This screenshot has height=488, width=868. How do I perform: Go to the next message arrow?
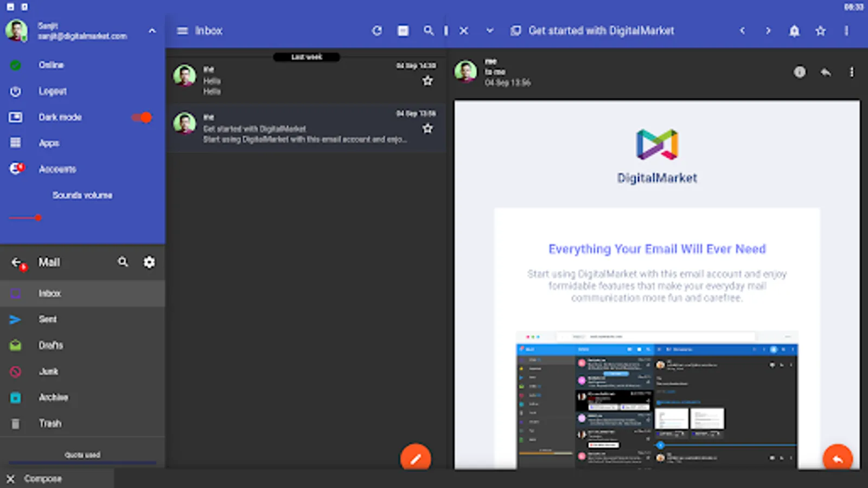tap(768, 31)
